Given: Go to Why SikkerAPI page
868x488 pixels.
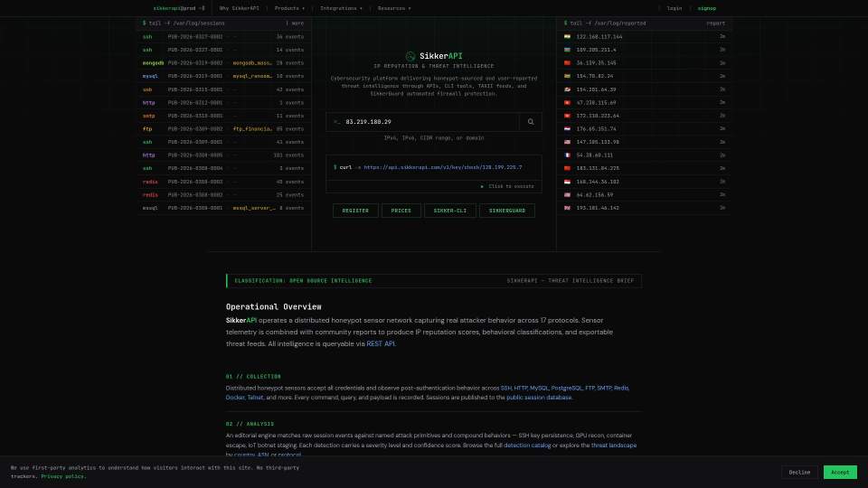Looking at the screenshot, I should (x=239, y=8).
